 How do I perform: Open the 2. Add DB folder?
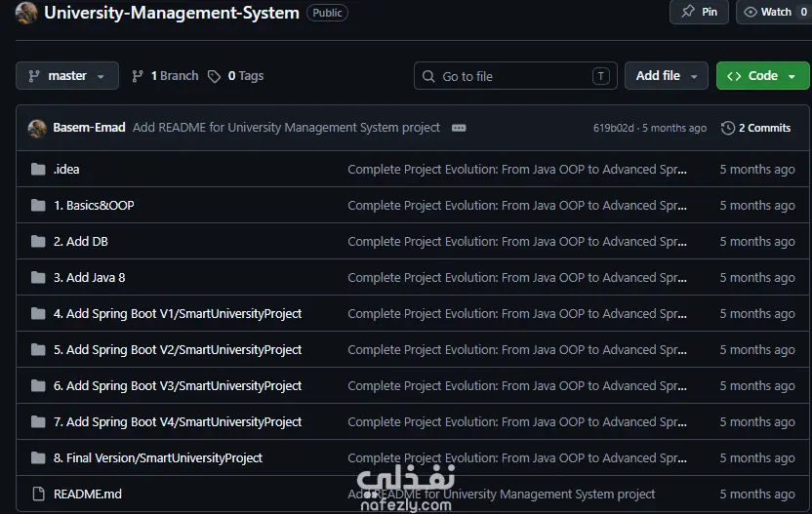pyautogui.click(x=80, y=242)
